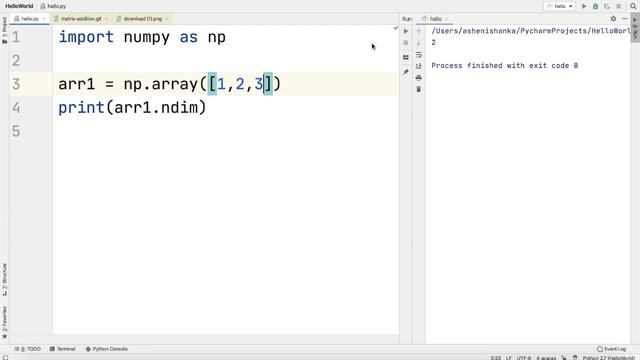Click line number 1 in gutter
640x360 pixels.
tap(16, 37)
